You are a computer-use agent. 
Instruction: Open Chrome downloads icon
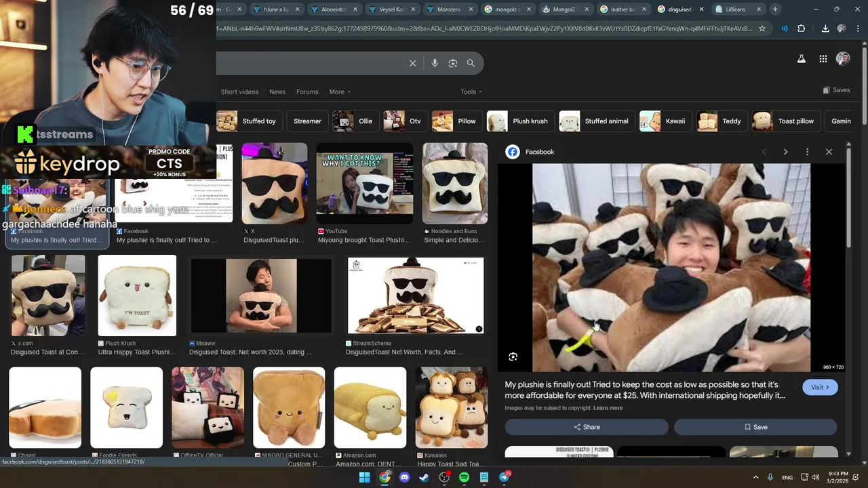tap(825, 28)
